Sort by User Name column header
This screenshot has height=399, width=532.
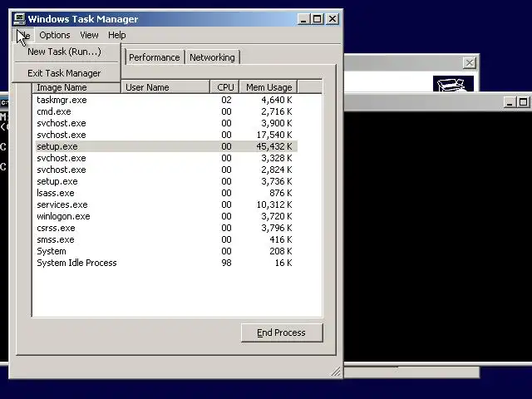pos(165,87)
